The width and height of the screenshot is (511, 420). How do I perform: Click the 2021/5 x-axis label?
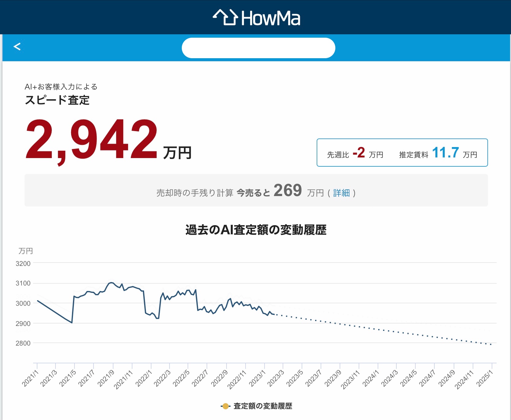[67, 378]
